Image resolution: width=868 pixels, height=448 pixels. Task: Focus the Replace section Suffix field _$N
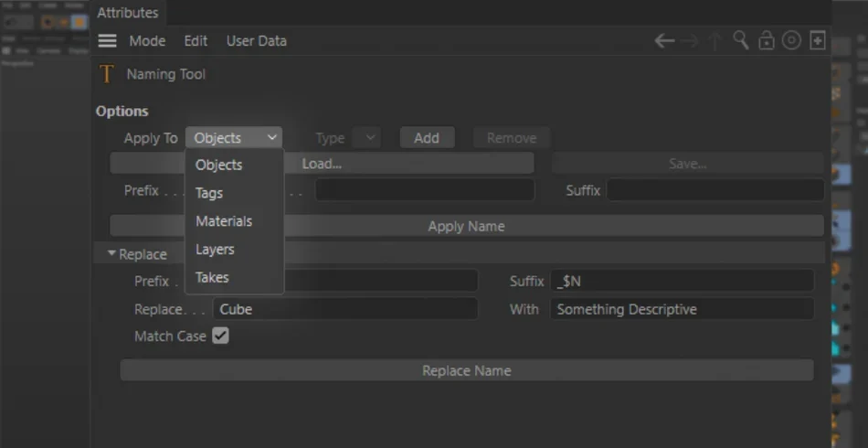click(x=682, y=281)
